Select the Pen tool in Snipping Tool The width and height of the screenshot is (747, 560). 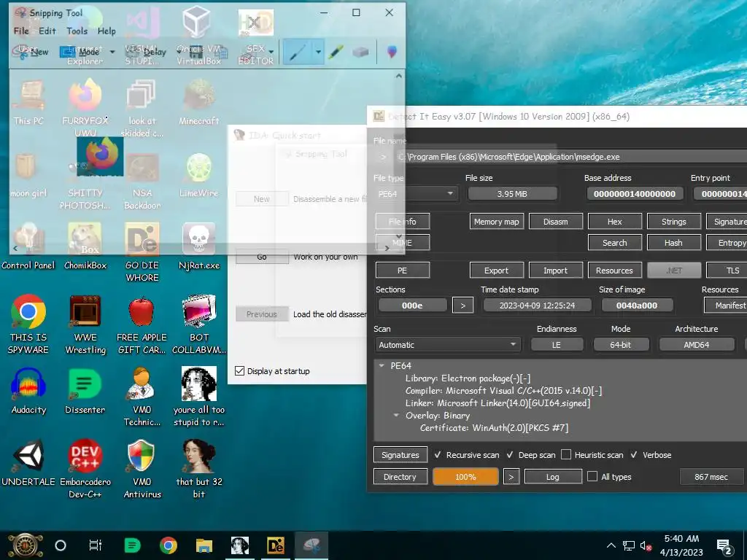pos(298,52)
